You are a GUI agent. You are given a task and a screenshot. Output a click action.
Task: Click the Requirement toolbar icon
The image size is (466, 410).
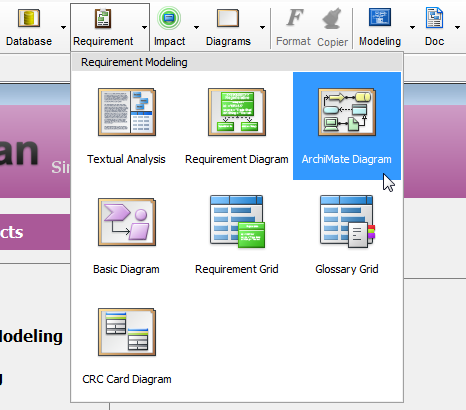click(x=103, y=18)
